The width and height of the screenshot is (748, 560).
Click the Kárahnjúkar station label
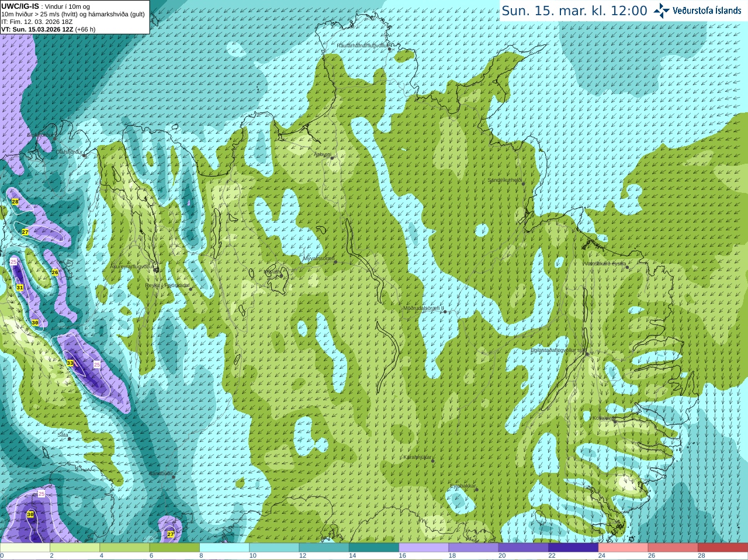point(417,457)
